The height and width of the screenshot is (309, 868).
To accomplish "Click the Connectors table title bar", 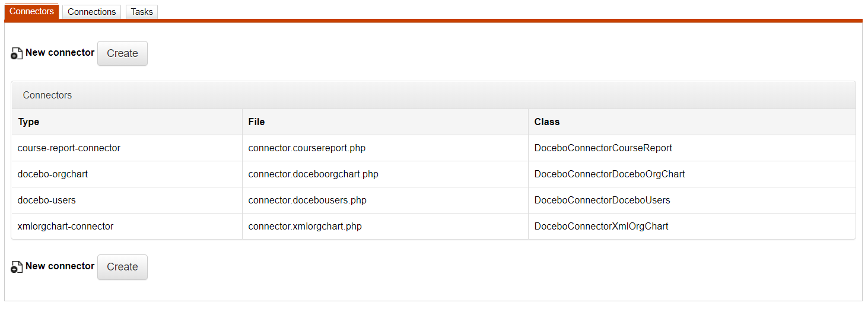I will coord(433,95).
